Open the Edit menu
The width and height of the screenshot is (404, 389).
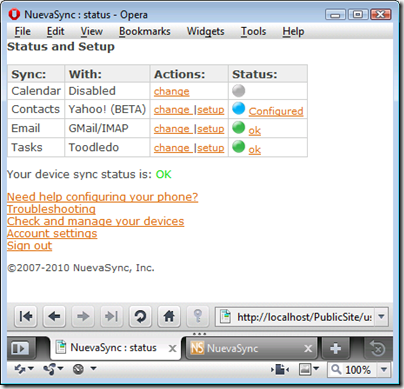tap(55, 31)
